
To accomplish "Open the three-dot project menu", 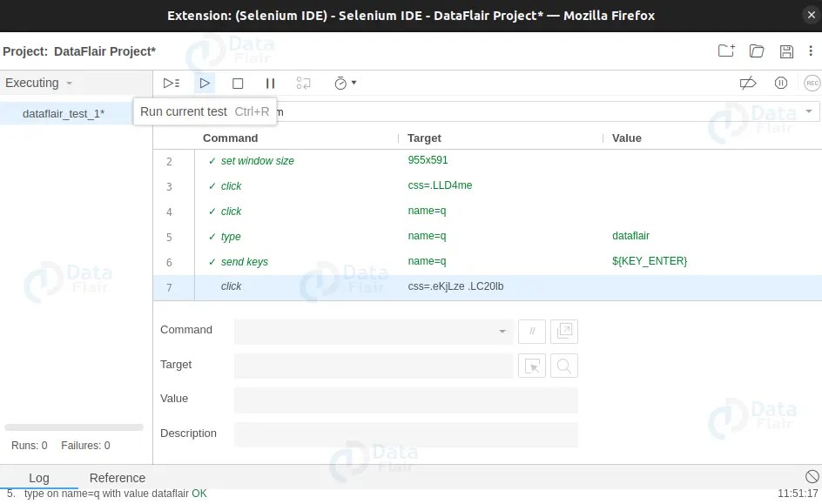I will pyautogui.click(x=811, y=52).
